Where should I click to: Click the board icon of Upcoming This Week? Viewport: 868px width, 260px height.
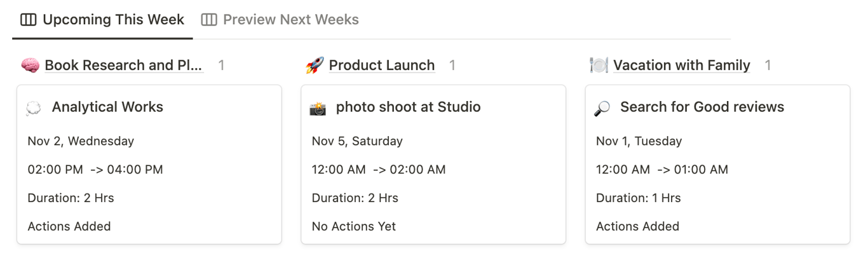(29, 20)
